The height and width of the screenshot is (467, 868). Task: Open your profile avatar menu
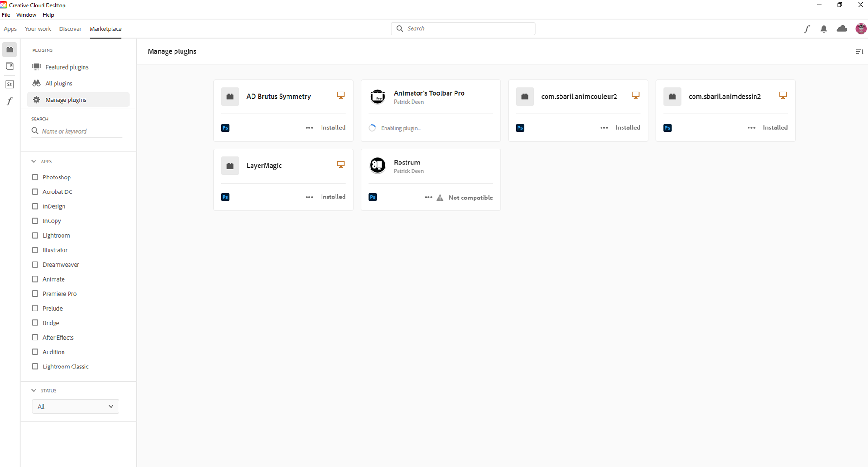[861, 28]
